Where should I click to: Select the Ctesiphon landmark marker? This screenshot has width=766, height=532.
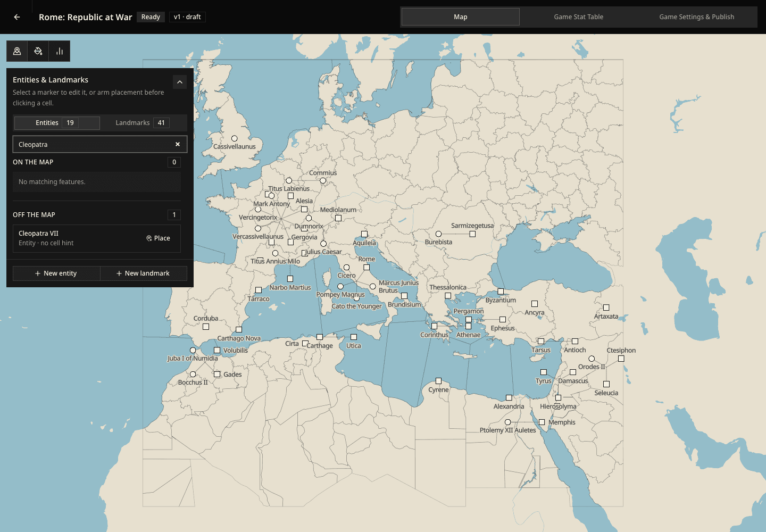621,359
